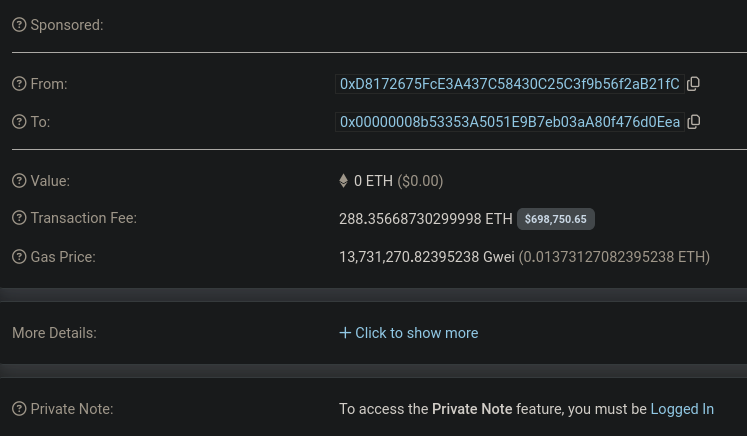Follow the Logged In link

point(682,409)
